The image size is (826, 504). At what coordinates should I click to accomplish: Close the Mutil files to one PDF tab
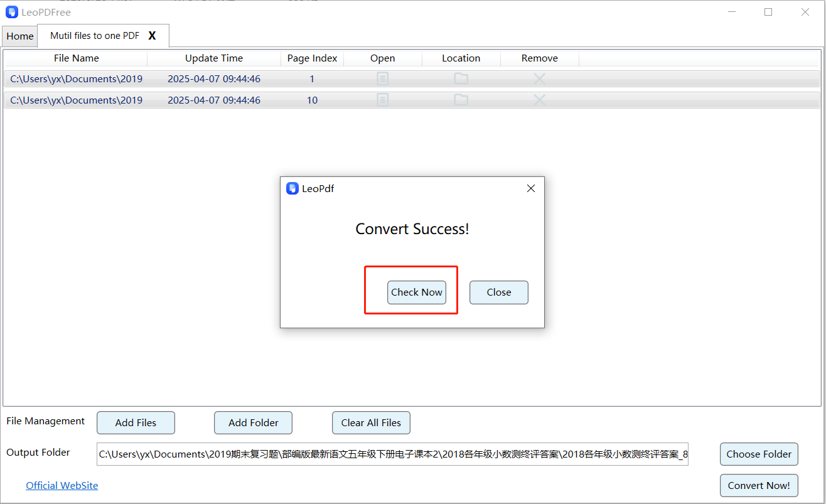tap(152, 36)
